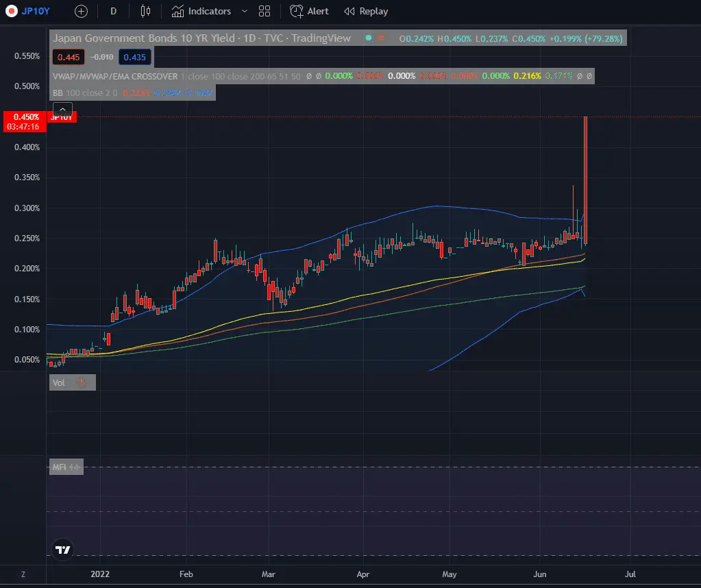Viewport: 701px width, 588px height.
Task: Expand the favorite indicators dropdown arrow
Action: 244,11
